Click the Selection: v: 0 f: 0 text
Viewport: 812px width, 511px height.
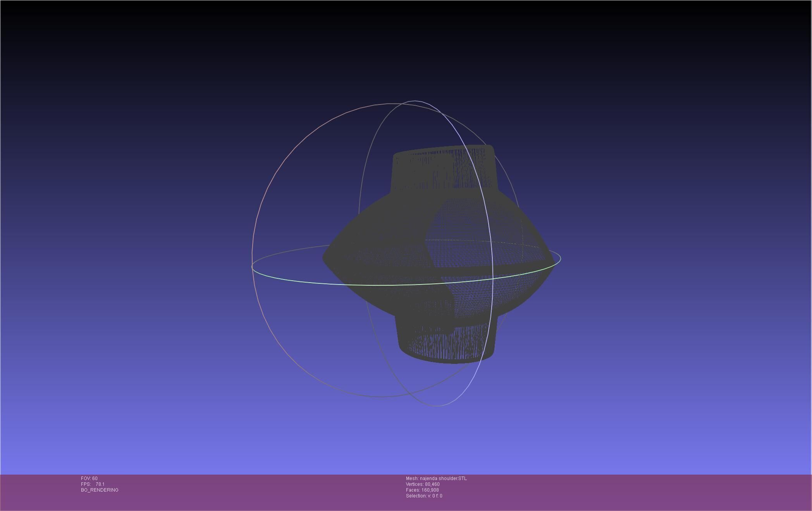coord(424,496)
